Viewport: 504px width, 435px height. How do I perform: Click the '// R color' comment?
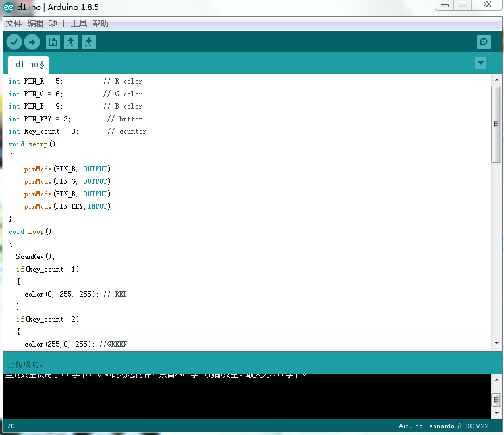123,81
